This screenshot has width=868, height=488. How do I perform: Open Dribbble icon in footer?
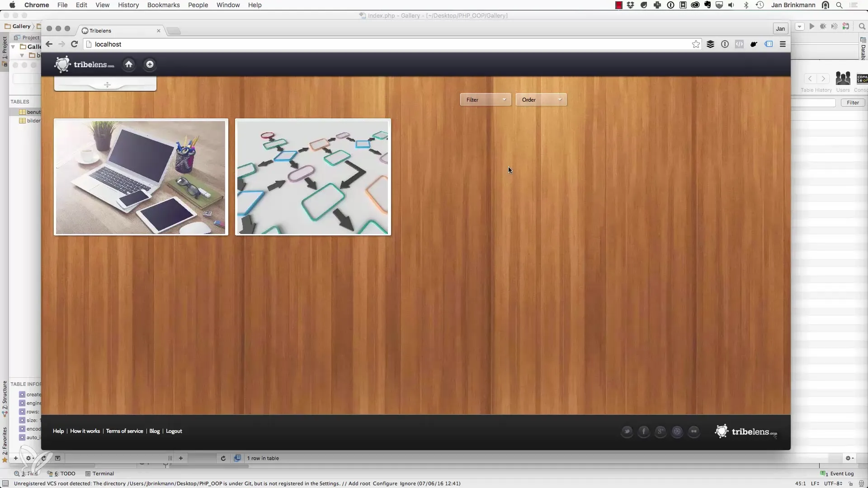(677, 432)
